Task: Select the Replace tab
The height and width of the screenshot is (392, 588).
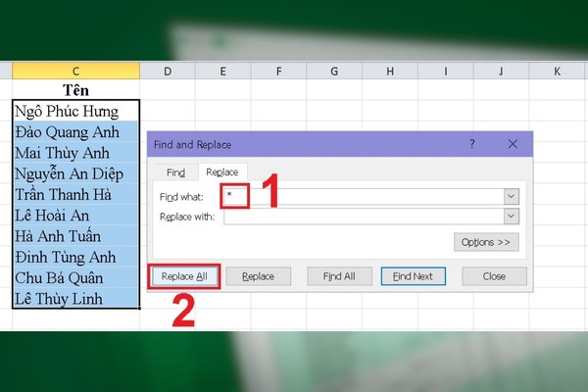Action: pyautogui.click(x=222, y=172)
